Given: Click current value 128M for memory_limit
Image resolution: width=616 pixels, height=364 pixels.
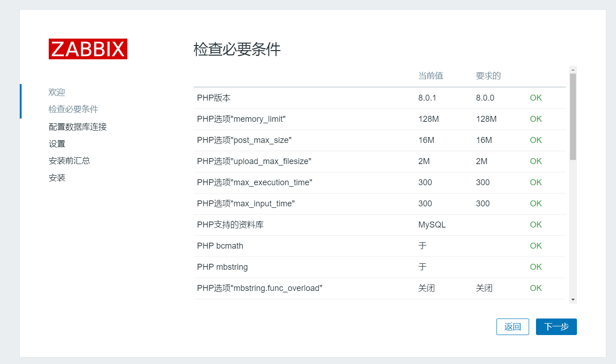Looking at the screenshot, I should pyautogui.click(x=428, y=119).
